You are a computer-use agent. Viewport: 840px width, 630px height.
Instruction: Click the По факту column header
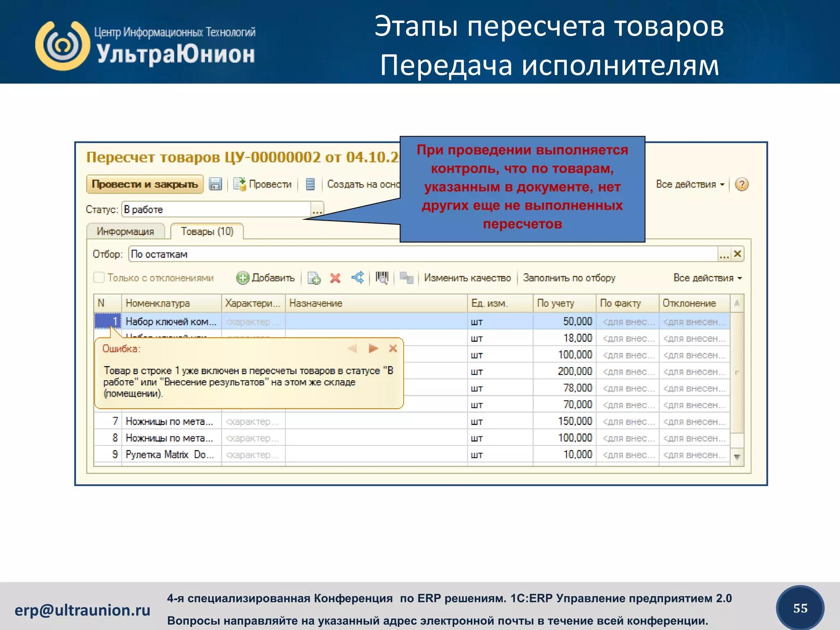(x=628, y=303)
